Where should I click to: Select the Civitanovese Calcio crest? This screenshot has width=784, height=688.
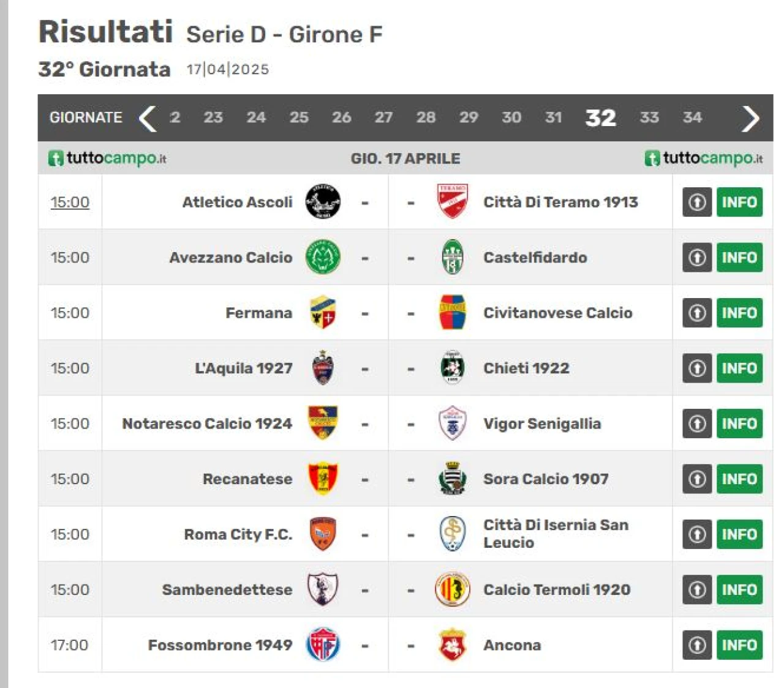(x=453, y=312)
